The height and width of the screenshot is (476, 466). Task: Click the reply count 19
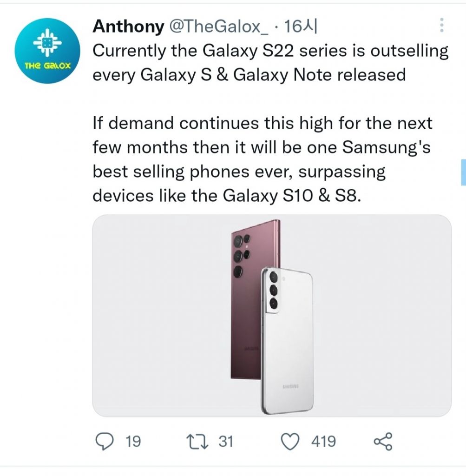point(133,441)
